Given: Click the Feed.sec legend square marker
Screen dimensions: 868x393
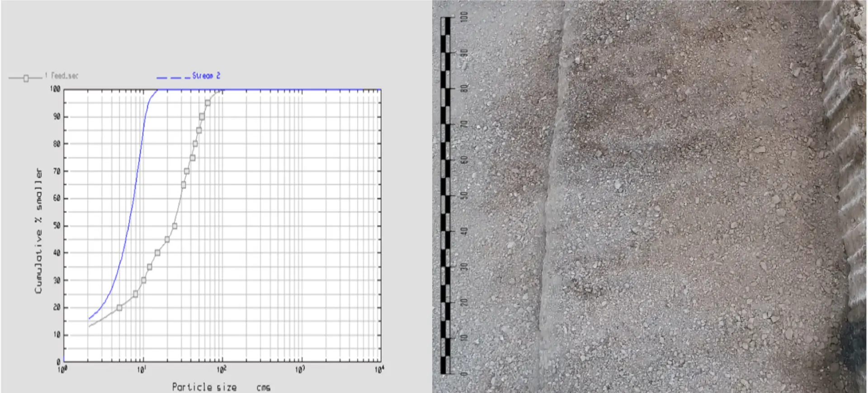Looking at the screenshot, I should (x=26, y=79).
